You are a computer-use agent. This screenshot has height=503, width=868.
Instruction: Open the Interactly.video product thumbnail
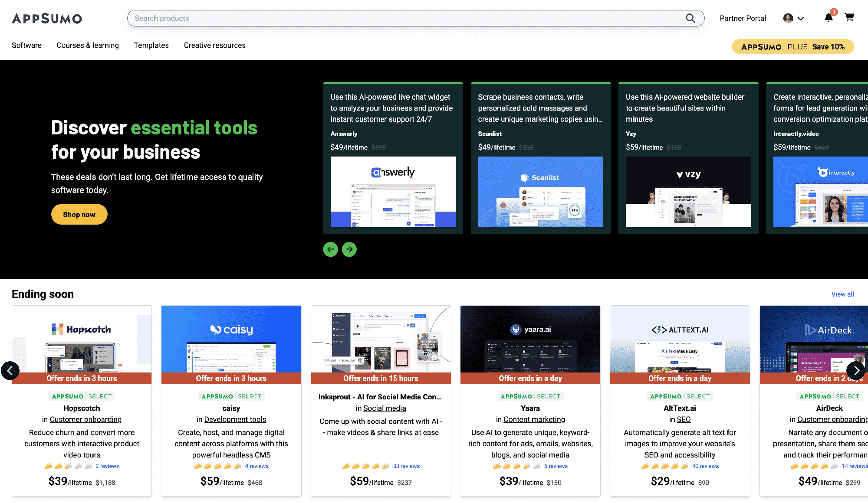coord(821,192)
